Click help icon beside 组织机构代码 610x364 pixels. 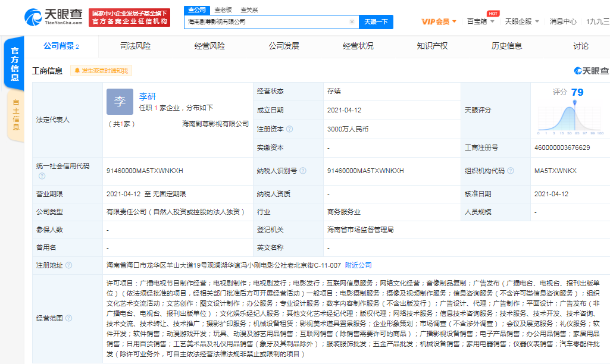pos(511,171)
